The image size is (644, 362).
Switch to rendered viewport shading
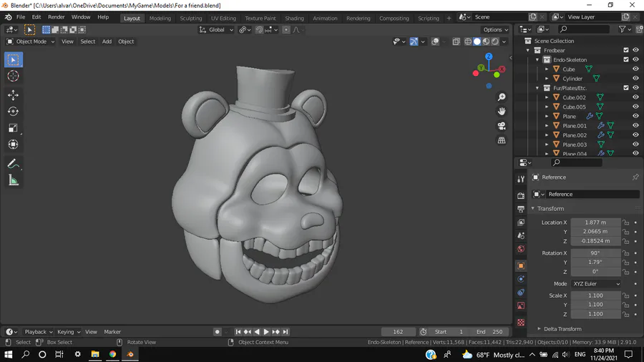point(495,41)
